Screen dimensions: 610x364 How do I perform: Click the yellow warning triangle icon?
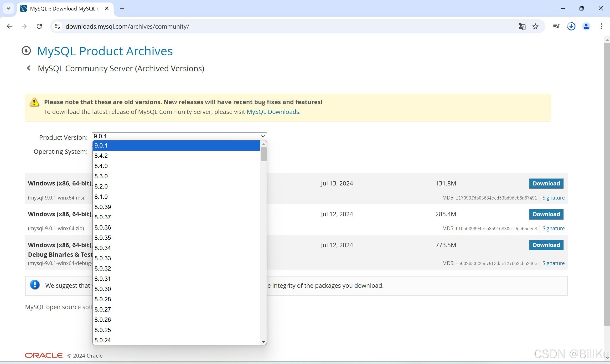pos(34,102)
